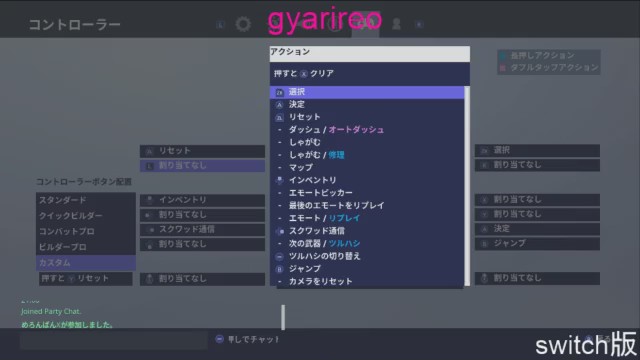Choose 決定 in the action list

[367, 105]
